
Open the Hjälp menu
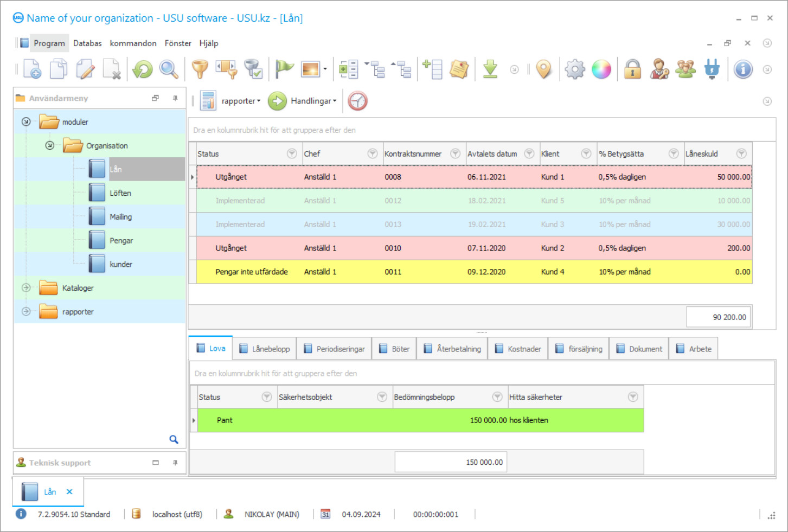click(209, 43)
